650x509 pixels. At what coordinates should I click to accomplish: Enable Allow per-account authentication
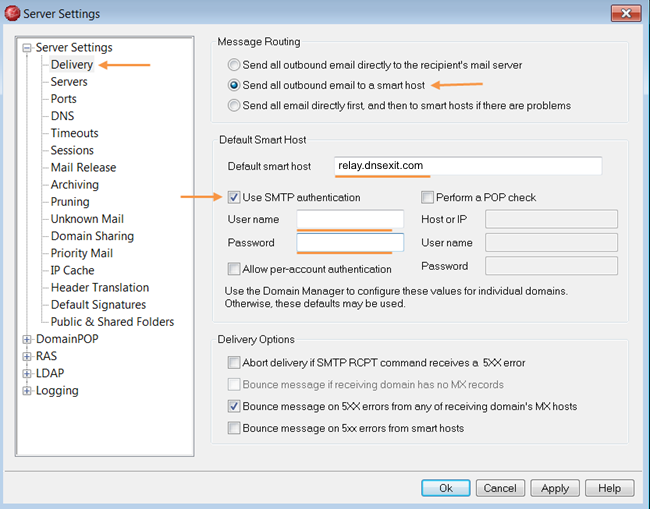[234, 269]
